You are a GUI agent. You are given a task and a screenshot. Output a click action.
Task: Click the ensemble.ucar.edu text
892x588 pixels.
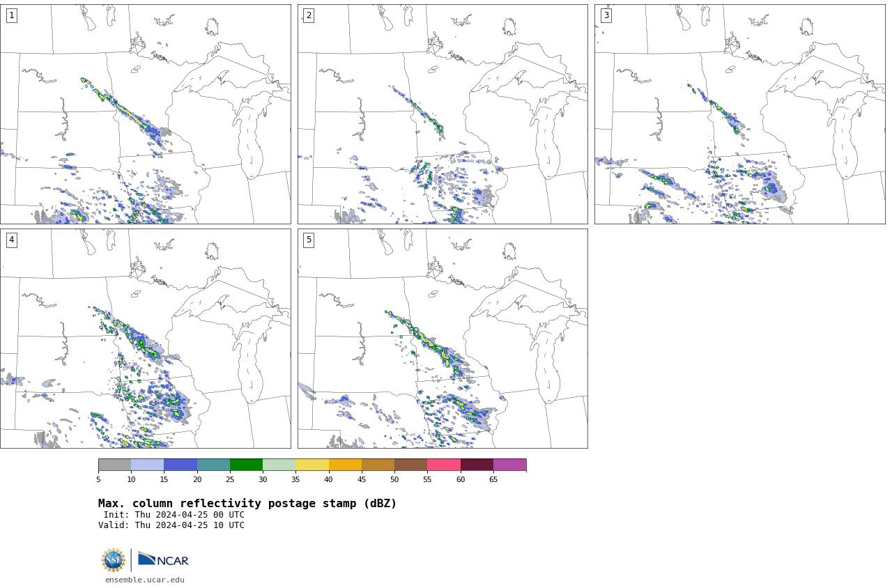(145, 580)
